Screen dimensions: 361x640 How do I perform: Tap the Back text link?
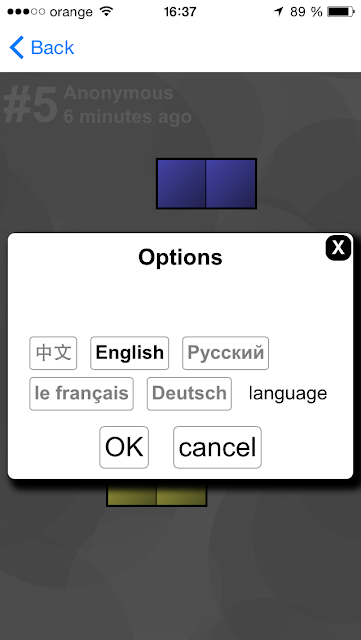tap(52, 48)
